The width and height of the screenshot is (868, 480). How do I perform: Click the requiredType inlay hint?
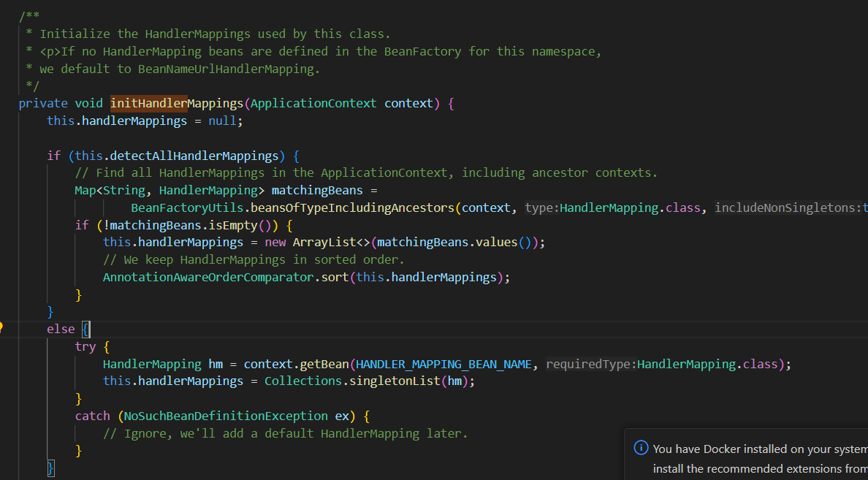tap(590, 365)
